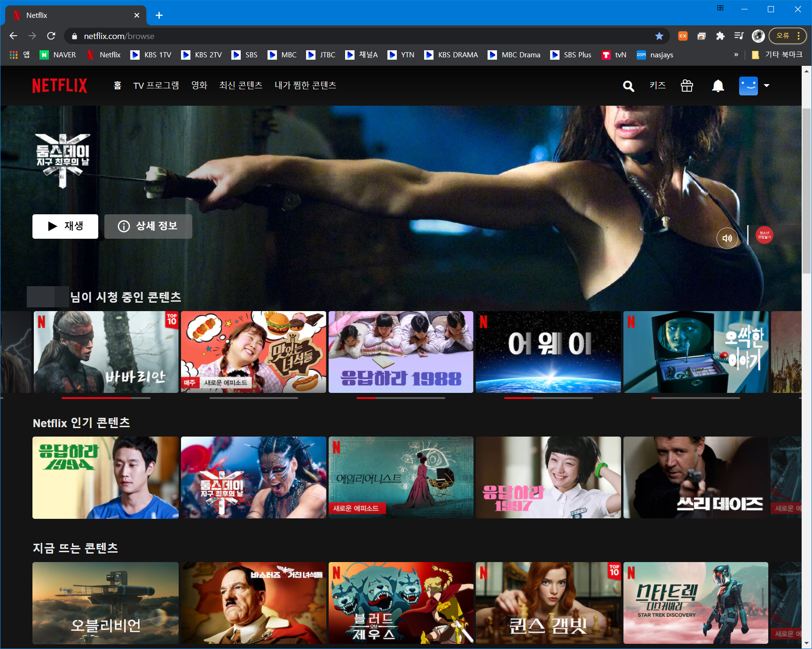Open the tvN bookmark

pos(614,55)
